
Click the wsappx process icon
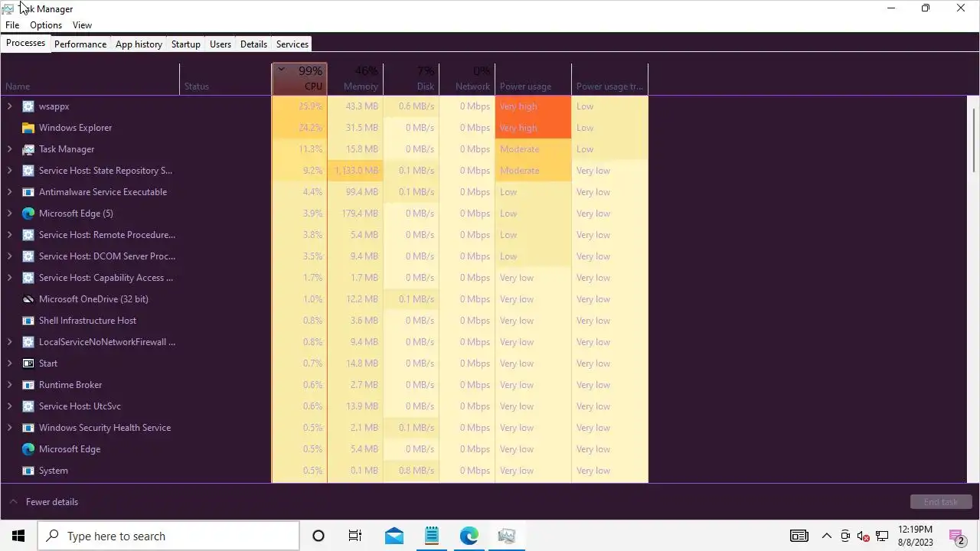[28, 106]
